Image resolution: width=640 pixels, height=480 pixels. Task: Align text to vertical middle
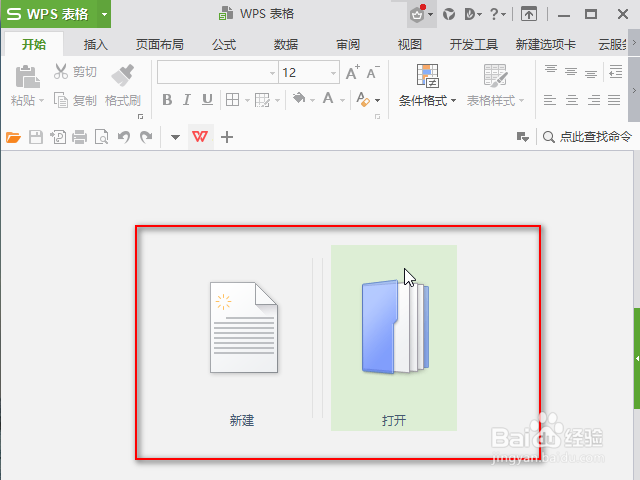click(x=571, y=72)
